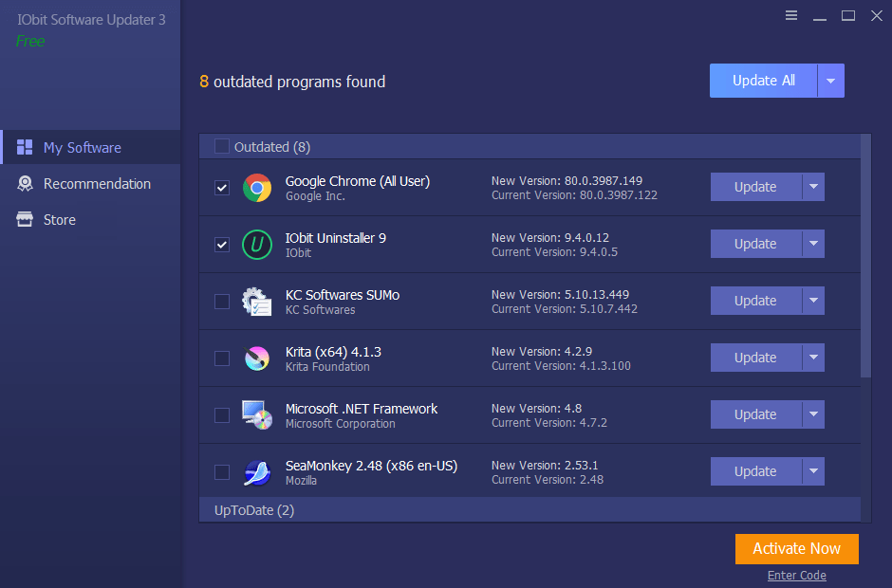
Task: Open Krita's Update dropdown arrow
Action: [813, 358]
